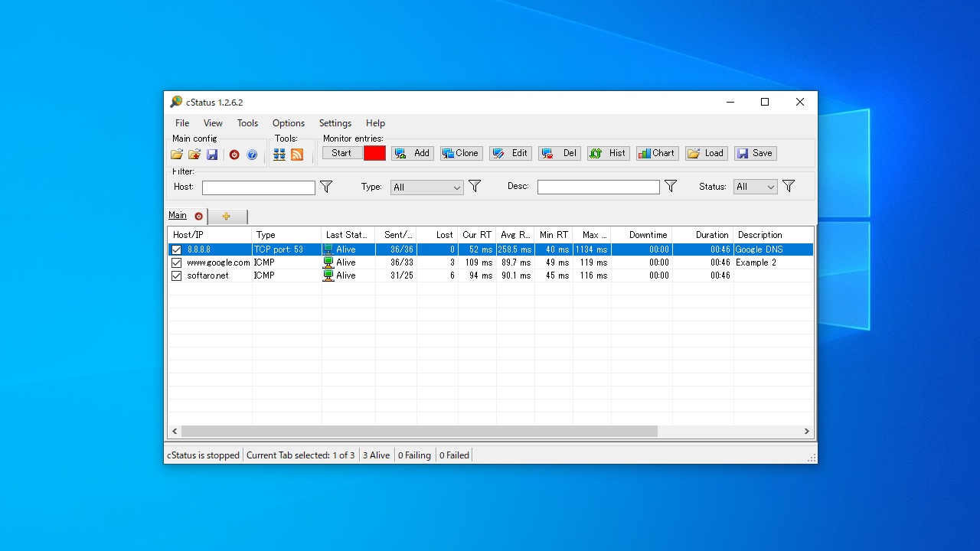Click the '1134 ms' Max RT cell
The image size is (980, 551).
click(592, 249)
